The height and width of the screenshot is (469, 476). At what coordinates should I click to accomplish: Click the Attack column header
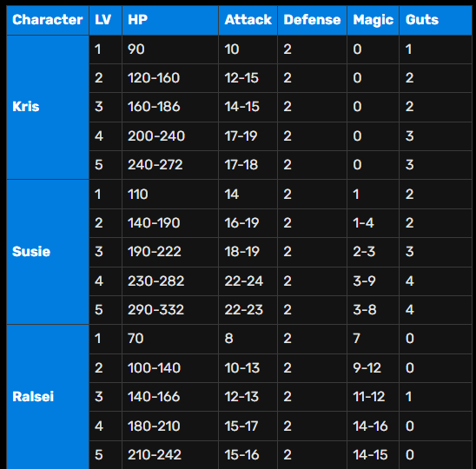tap(248, 20)
